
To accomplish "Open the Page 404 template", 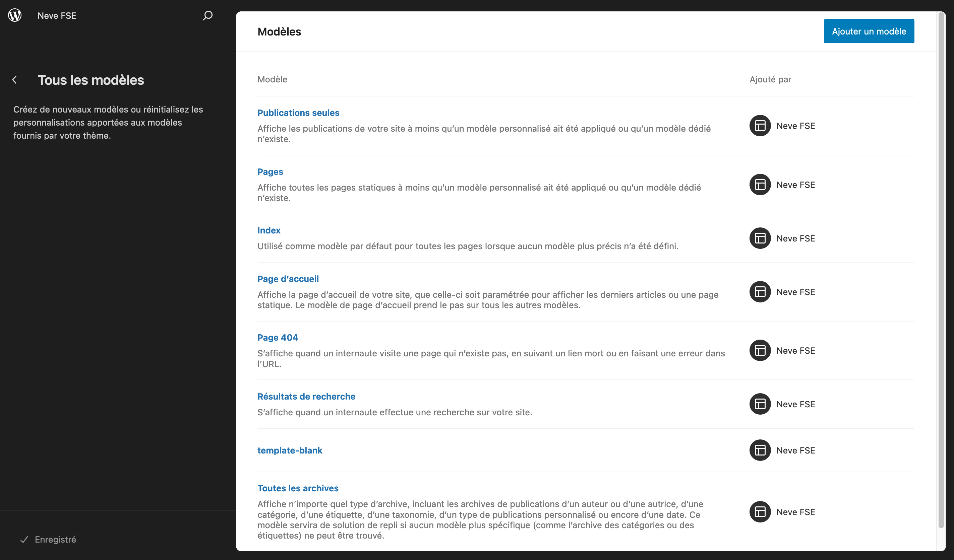I will click(x=278, y=338).
